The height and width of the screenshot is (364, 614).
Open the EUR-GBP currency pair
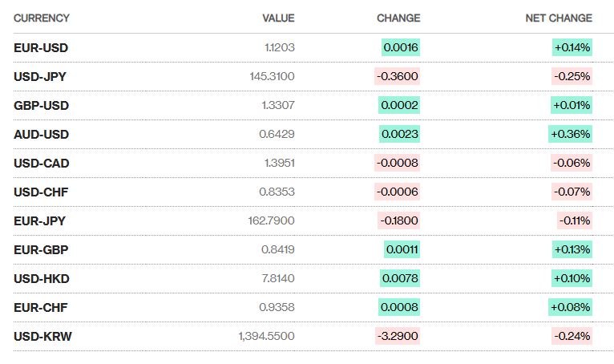[x=41, y=249]
